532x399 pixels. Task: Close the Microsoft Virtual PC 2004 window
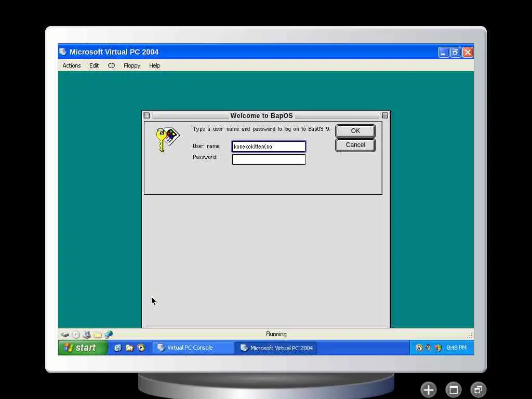(x=468, y=52)
